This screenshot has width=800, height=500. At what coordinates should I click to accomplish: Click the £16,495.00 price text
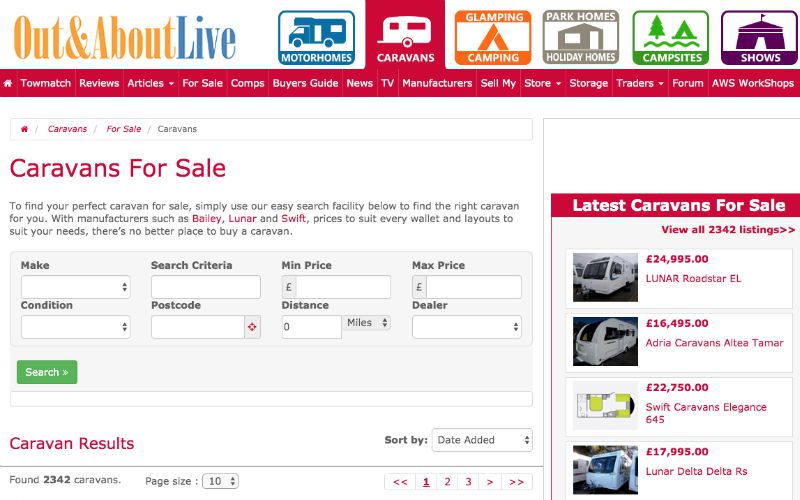pyautogui.click(x=677, y=323)
